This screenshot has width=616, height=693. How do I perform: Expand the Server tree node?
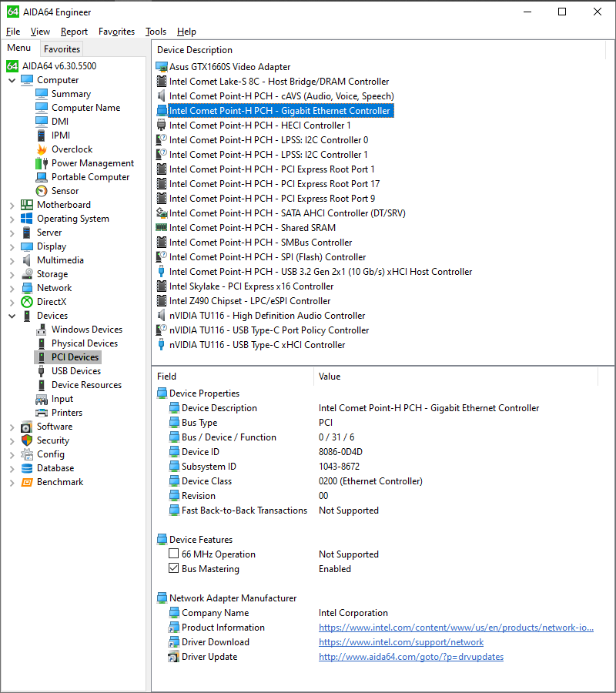(x=12, y=233)
